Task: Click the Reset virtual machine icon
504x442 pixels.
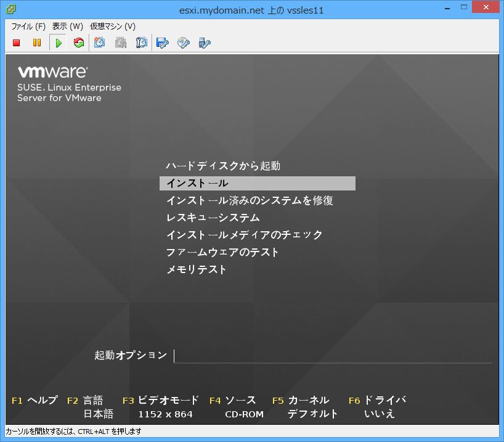Action: click(x=79, y=43)
